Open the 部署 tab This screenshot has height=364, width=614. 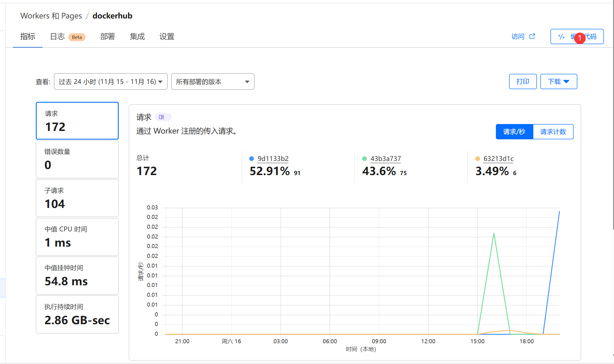(x=107, y=37)
